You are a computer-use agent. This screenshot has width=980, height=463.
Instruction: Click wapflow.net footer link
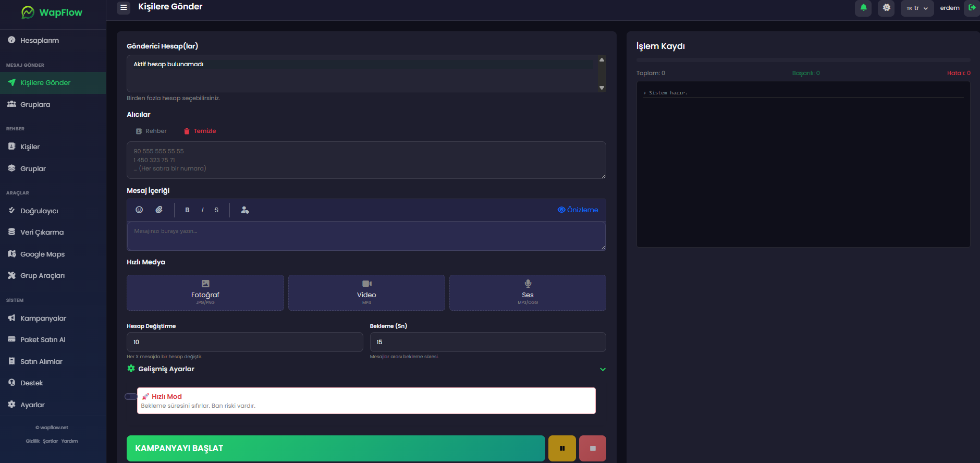click(52, 428)
